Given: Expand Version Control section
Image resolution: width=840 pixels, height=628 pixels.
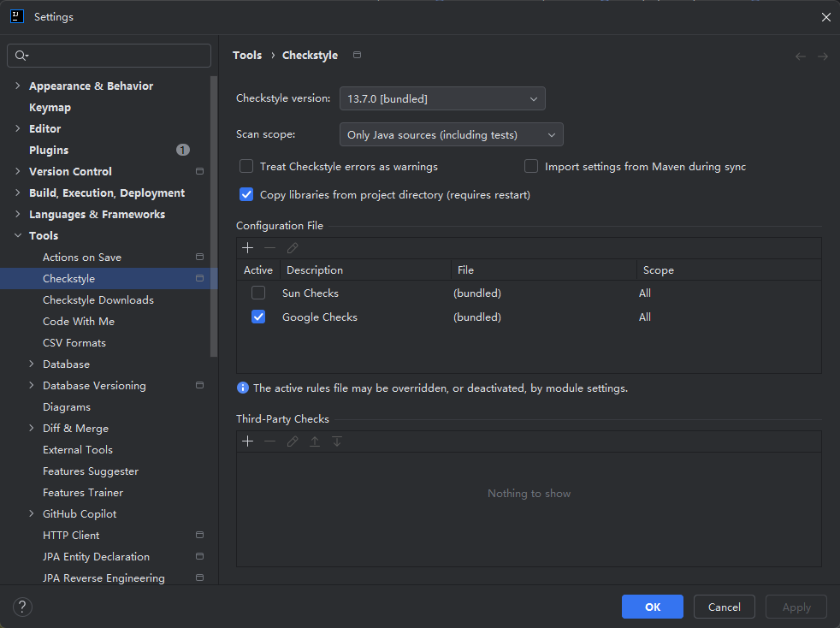Looking at the screenshot, I should pos(18,171).
